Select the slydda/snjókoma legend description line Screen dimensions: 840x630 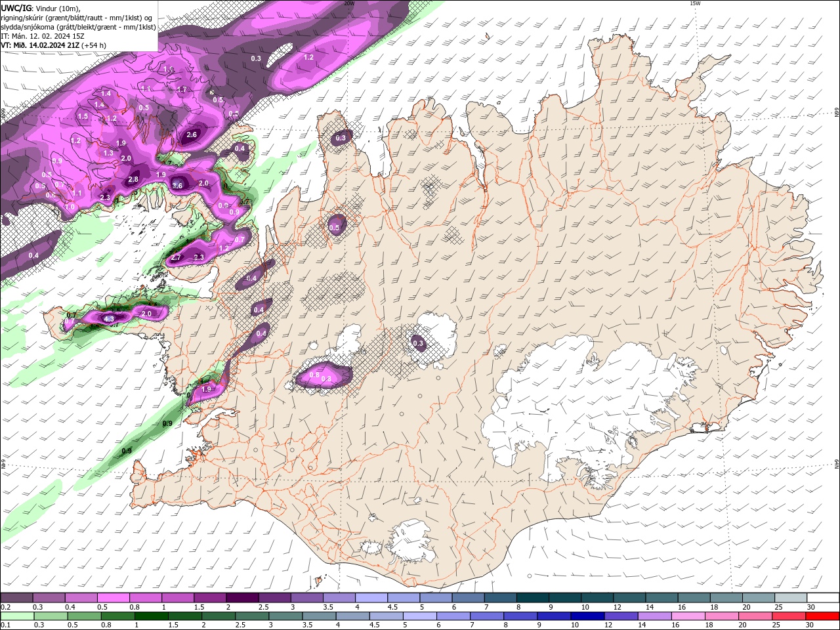78,27
